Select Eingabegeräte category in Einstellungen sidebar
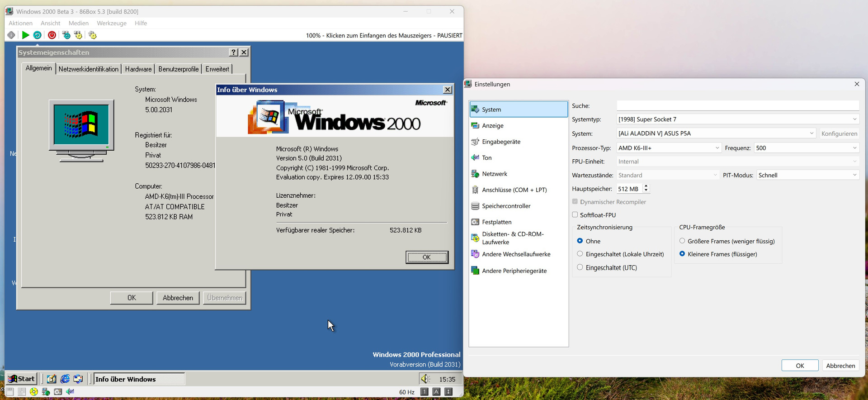The width and height of the screenshot is (868, 400). point(519,142)
